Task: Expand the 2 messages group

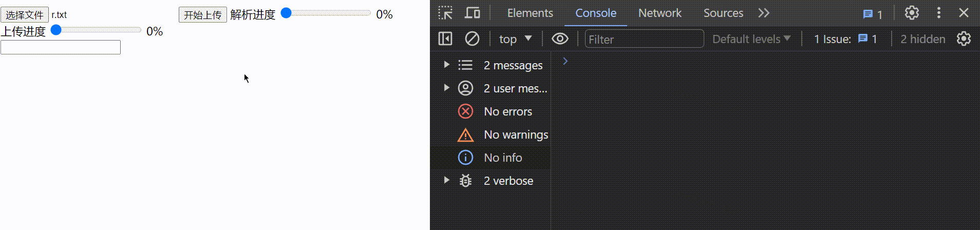Action: click(x=447, y=65)
